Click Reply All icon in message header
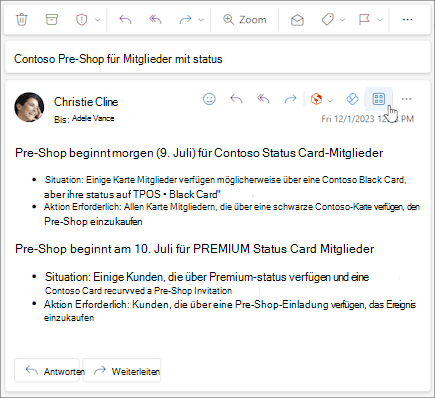435x398 pixels. click(x=263, y=99)
